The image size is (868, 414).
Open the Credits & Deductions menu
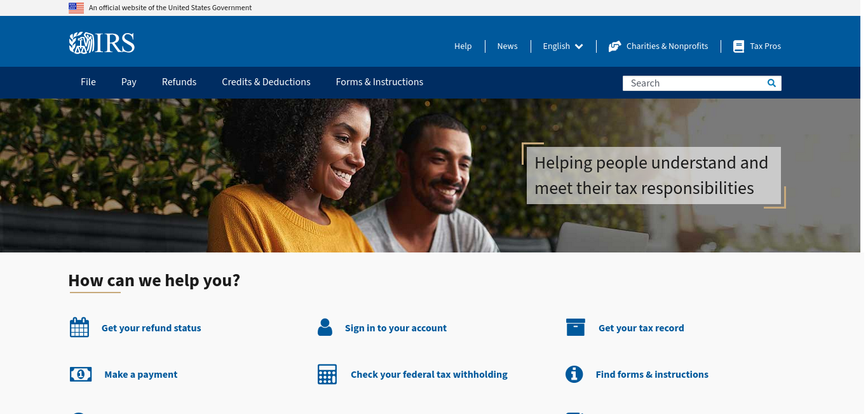coord(266,82)
